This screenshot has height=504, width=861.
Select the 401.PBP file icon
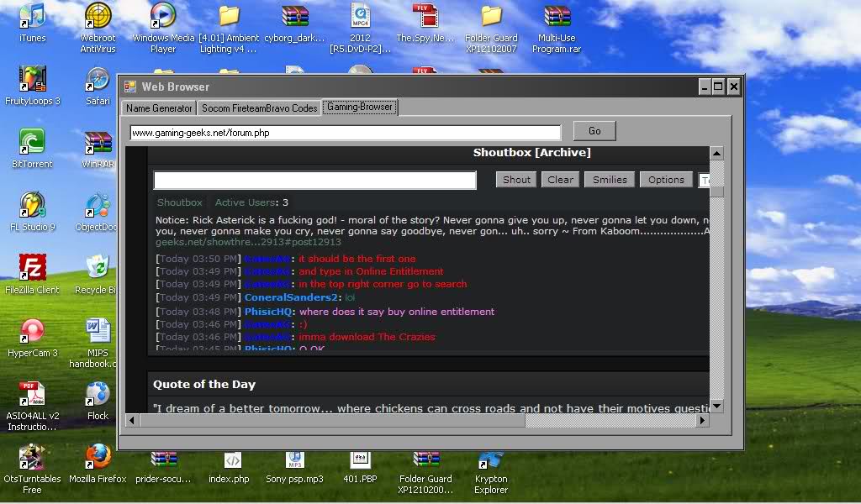pyautogui.click(x=360, y=467)
